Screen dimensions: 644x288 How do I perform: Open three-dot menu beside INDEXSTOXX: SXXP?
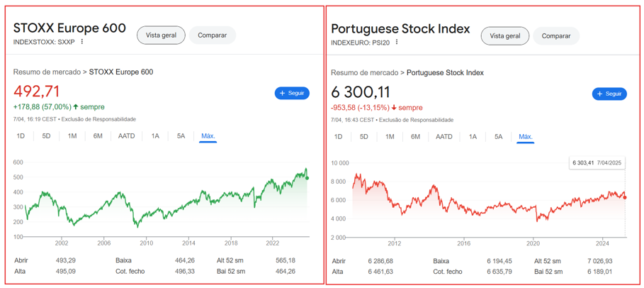(82, 42)
